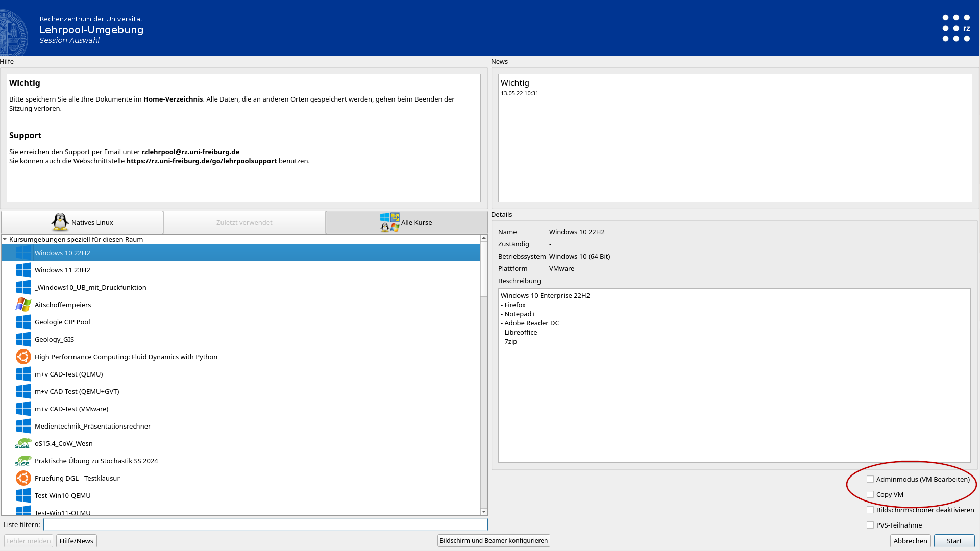Tick the Copy VM checkbox

[870, 494]
